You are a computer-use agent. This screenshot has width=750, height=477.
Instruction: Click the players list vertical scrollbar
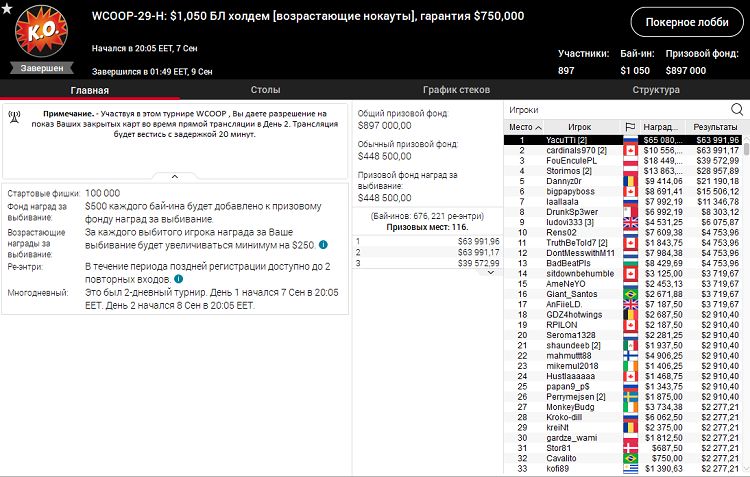click(745, 300)
